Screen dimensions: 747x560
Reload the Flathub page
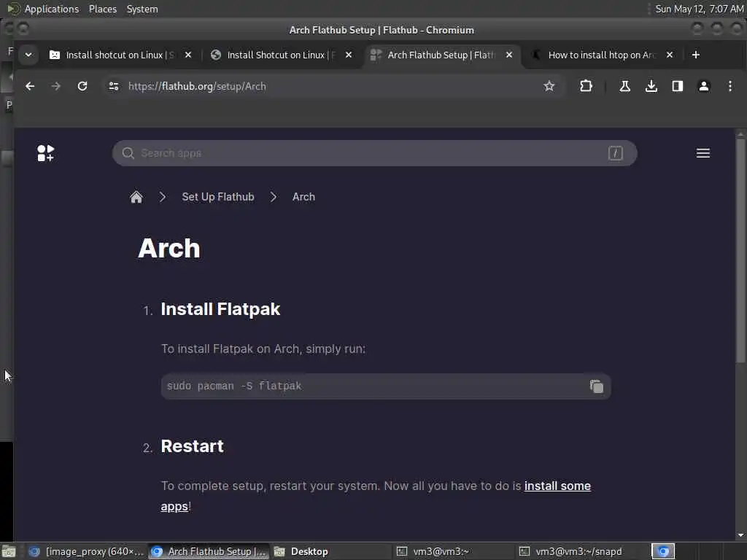point(82,86)
